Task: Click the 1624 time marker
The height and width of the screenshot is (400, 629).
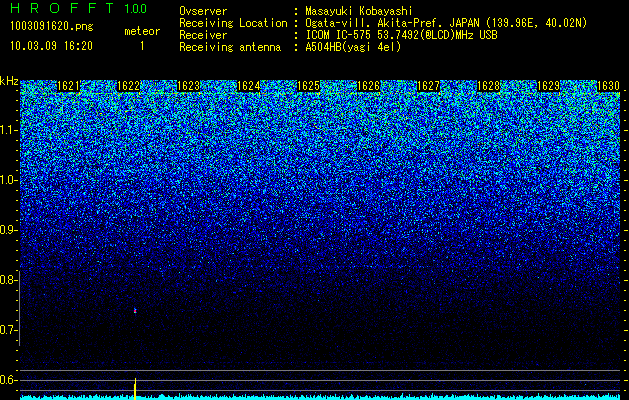Action: [248, 86]
